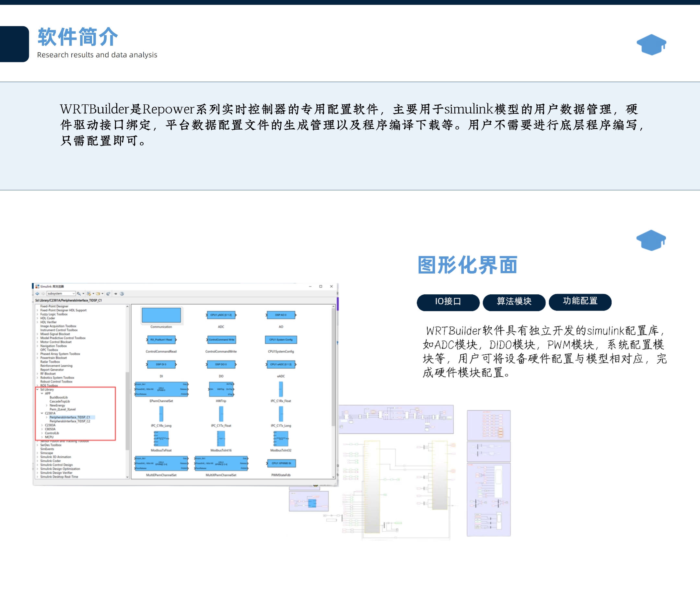Image resolution: width=700 pixels, height=590 pixels.
Task: Collapse the Sd Library tree node
Action: 37,390
